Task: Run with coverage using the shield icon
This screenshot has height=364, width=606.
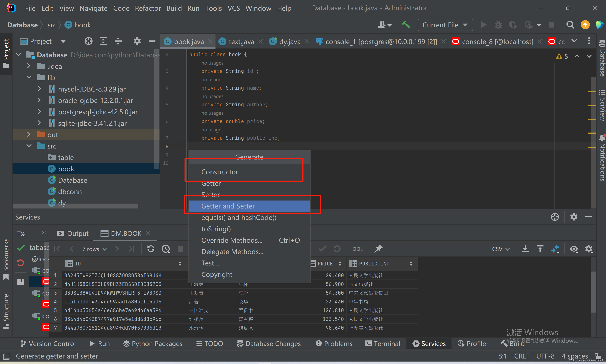Action: click(513, 24)
